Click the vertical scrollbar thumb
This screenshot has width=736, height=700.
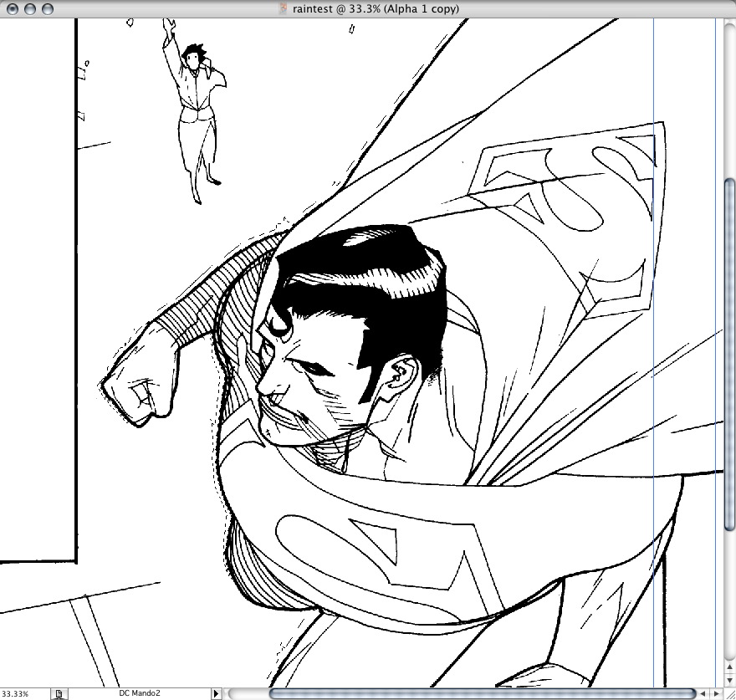(730, 355)
